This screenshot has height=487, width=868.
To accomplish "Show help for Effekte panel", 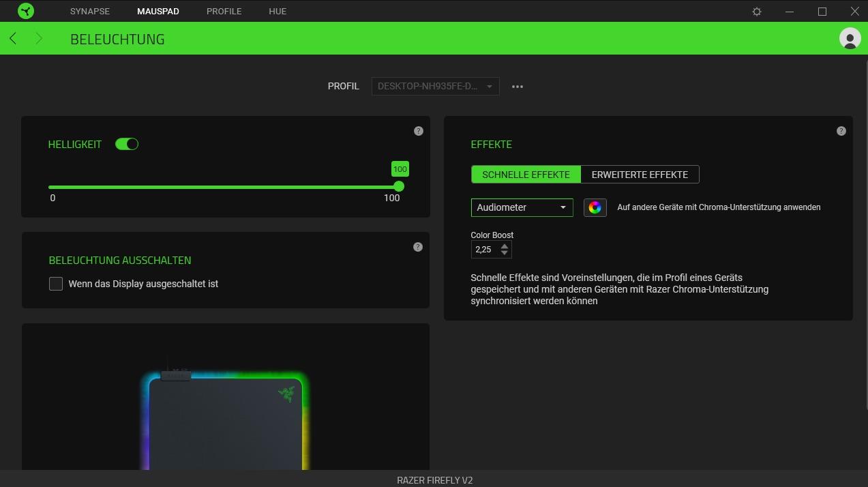I will click(841, 131).
